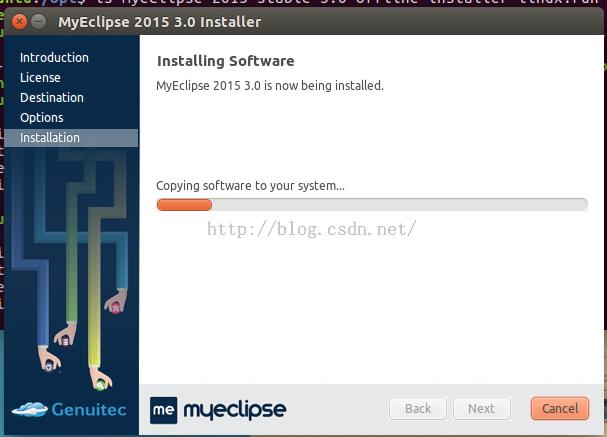Click the myeclipse wordmark logo
Viewport: 607px width, 437px height.
[x=235, y=410]
